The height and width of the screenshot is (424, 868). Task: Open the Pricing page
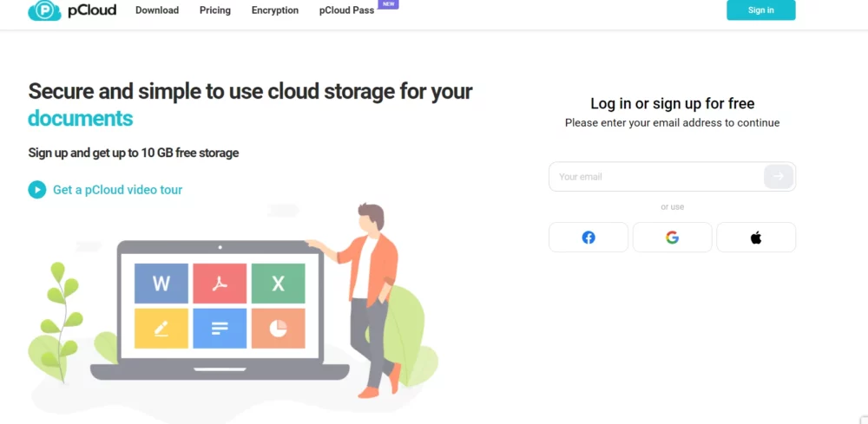tap(215, 10)
